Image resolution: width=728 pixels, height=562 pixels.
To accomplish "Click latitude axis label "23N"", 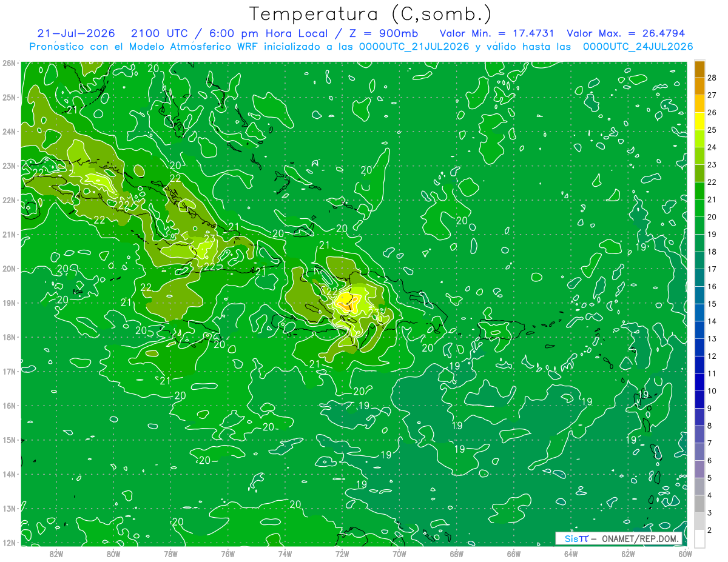I will (8, 166).
